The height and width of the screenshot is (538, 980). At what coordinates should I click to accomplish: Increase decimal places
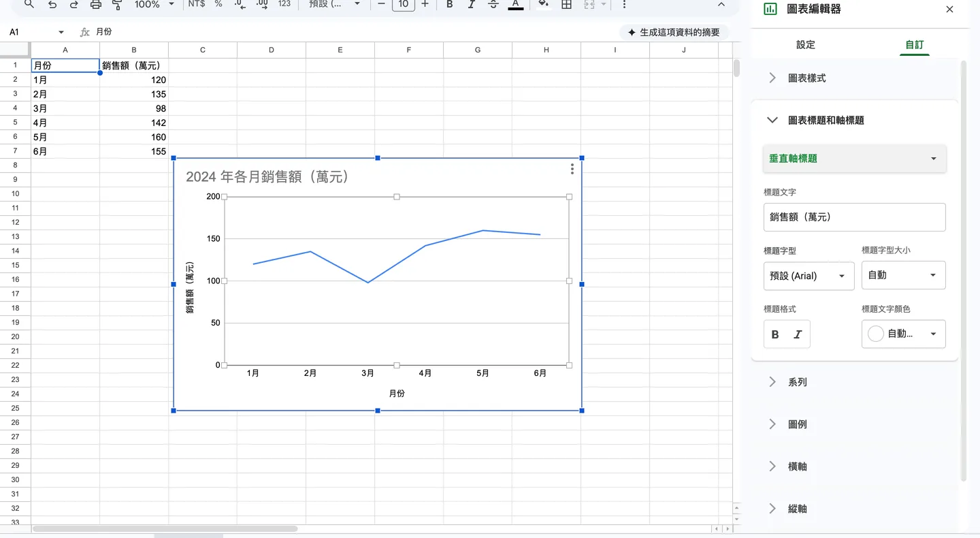tap(262, 5)
